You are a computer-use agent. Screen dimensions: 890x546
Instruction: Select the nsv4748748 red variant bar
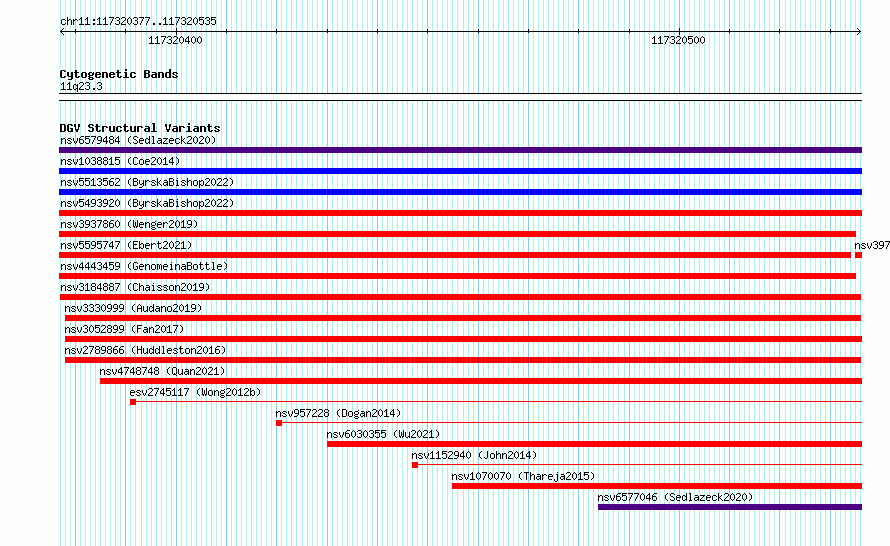pos(481,381)
